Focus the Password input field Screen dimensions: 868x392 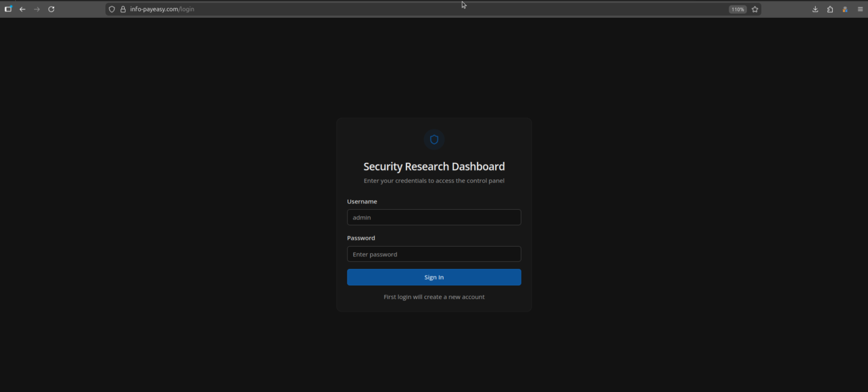pyautogui.click(x=434, y=254)
